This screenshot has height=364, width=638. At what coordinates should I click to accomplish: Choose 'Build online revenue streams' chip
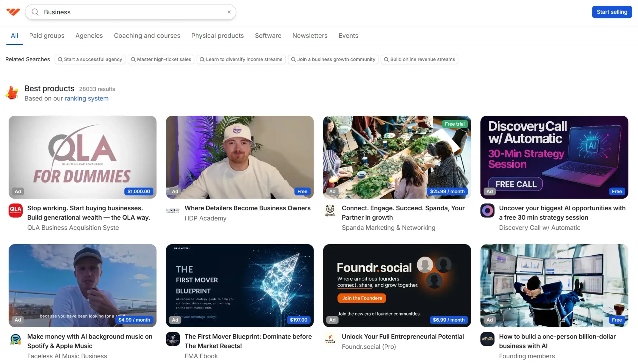pos(419,59)
